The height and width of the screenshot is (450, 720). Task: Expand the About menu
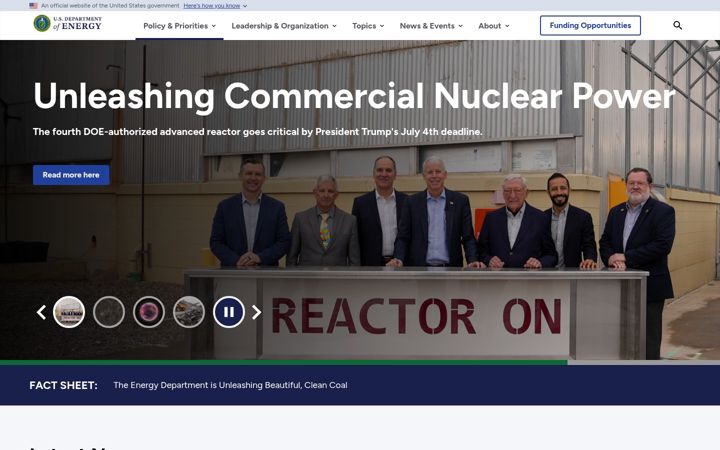pyautogui.click(x=494, y=26)
